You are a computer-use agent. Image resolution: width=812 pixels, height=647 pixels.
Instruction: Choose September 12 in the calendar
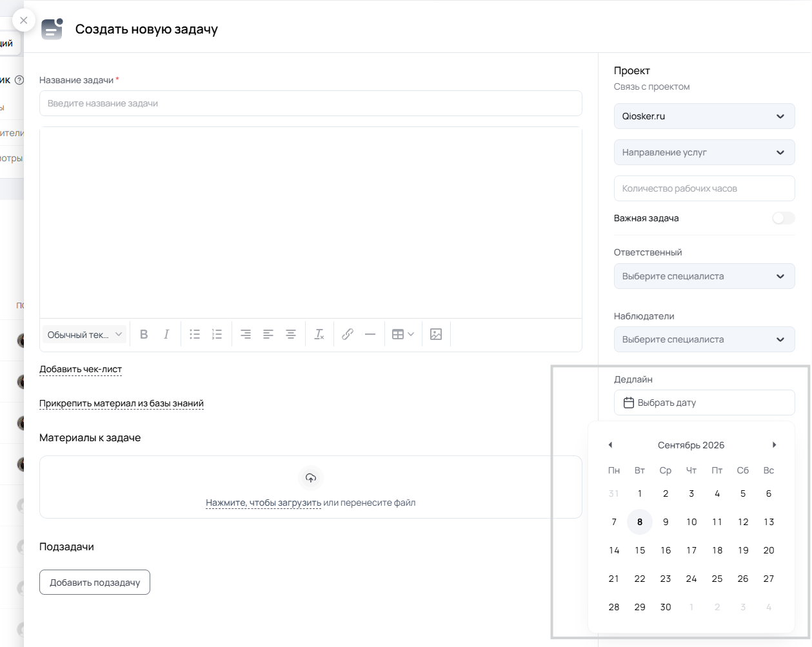click(x=743, y=522)
